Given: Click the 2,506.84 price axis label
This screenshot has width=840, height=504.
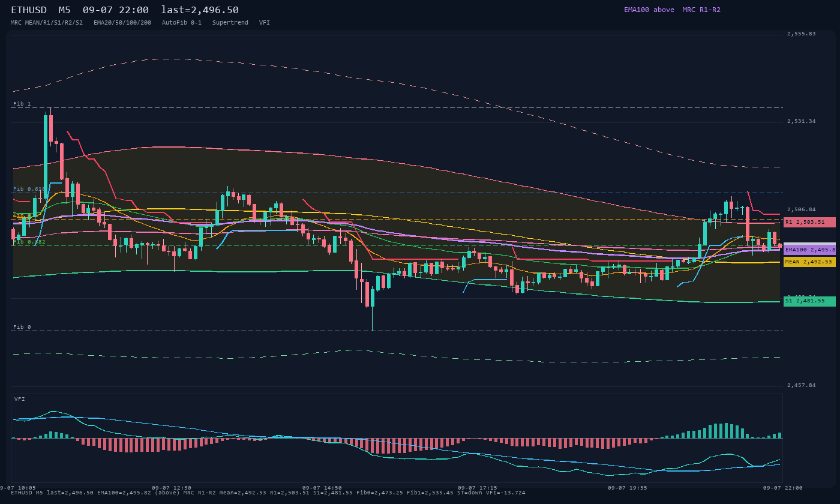Looking at the screenshot, I should 802,209.
